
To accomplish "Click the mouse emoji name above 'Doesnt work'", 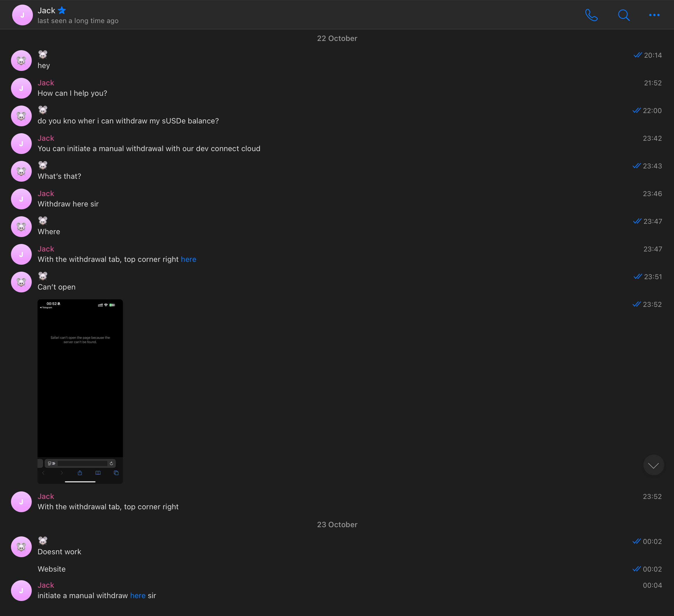I will [x=43, y=540].
